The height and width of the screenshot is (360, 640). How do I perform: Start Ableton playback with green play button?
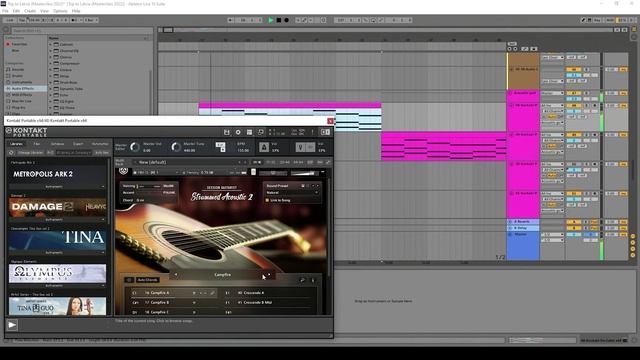(x=271, y=20)
